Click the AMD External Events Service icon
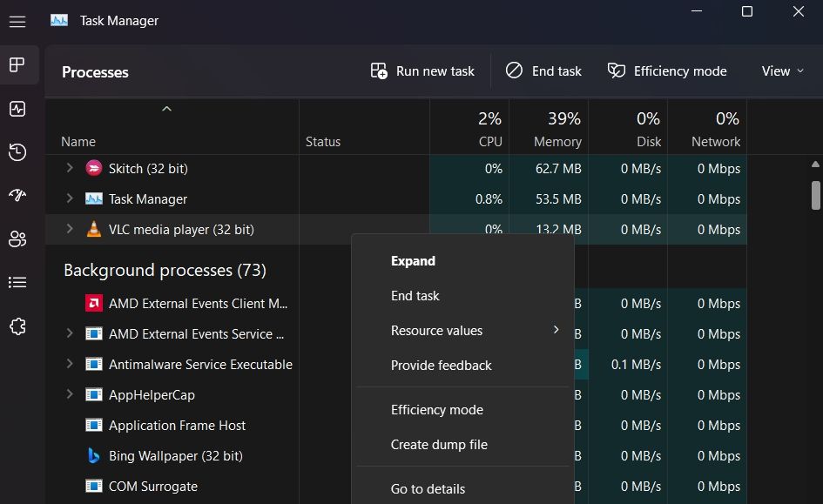This screenshot has height=504, width=823. tap(94, 333)
